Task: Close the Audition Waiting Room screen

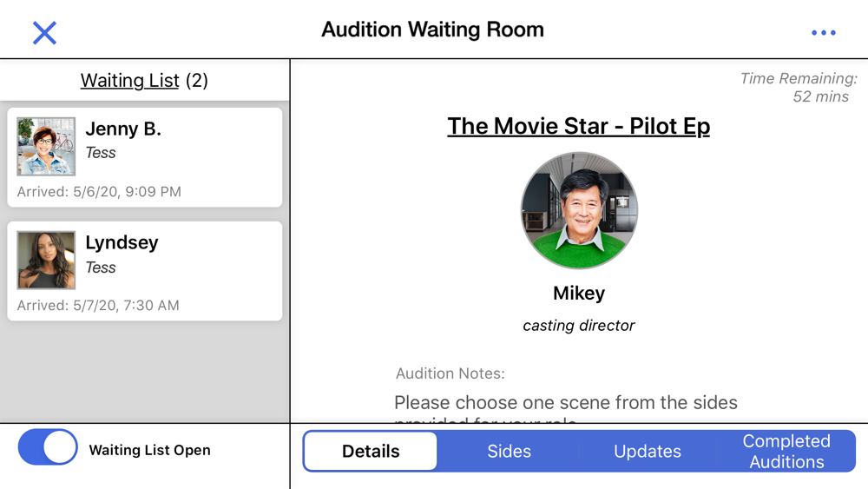Action: point(44,33)
